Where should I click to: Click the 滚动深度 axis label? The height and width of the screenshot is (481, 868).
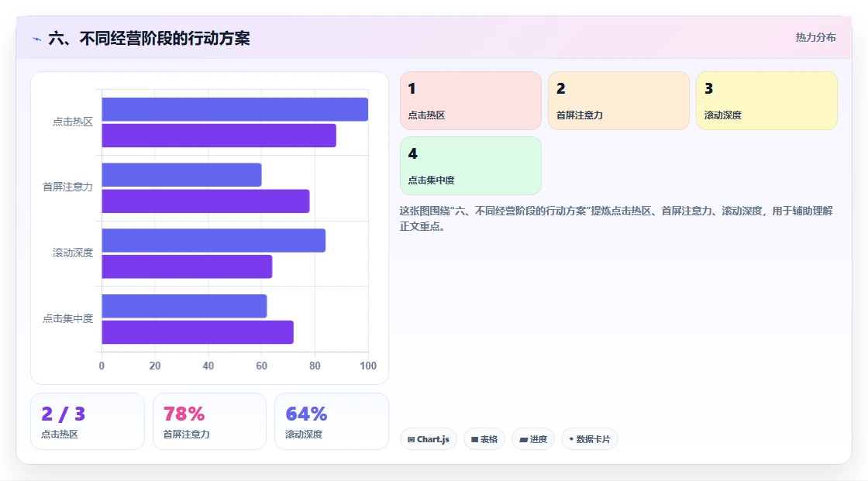(73, 253)
